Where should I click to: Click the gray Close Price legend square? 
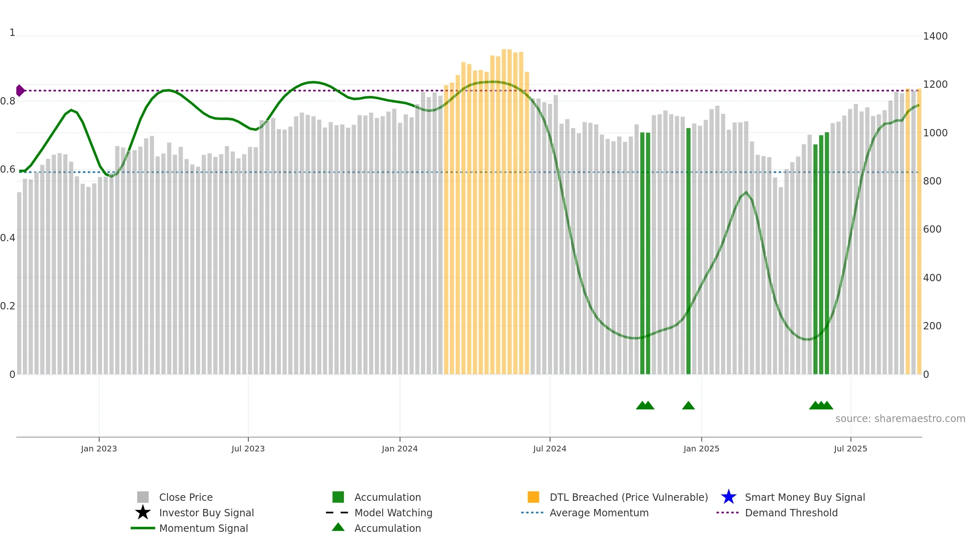tap(143, 497)
